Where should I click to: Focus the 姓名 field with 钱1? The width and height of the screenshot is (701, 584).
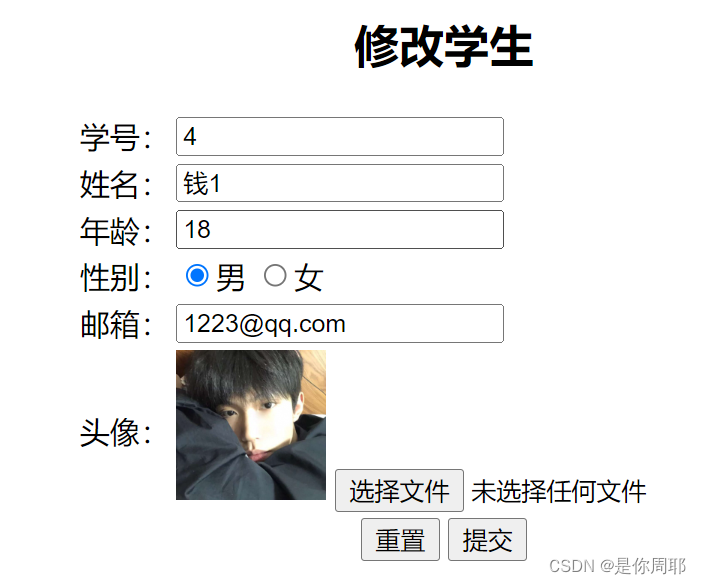[340, 183]
